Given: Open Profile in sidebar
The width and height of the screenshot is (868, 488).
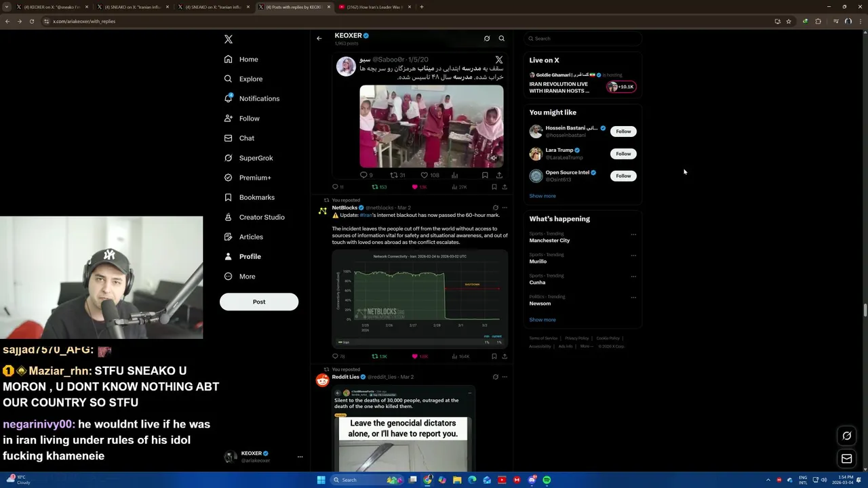Looking at the screenshot, I should [x=243, y=256].
